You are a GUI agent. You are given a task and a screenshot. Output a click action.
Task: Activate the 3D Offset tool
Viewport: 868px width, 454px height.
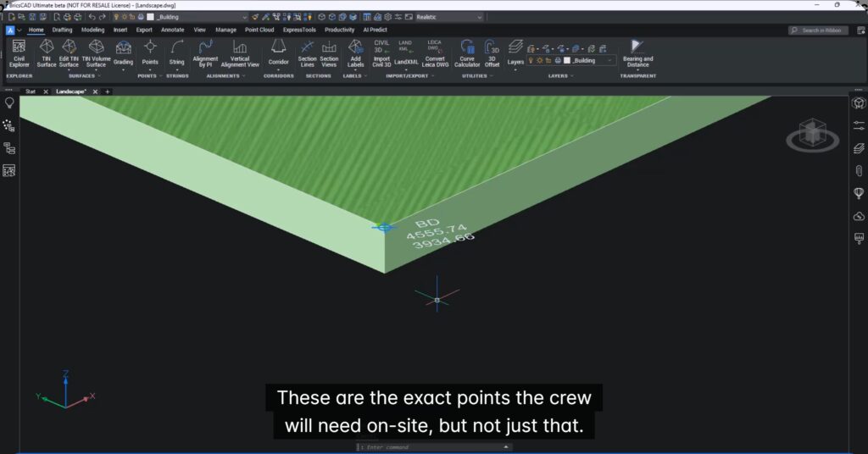[492, 53]
